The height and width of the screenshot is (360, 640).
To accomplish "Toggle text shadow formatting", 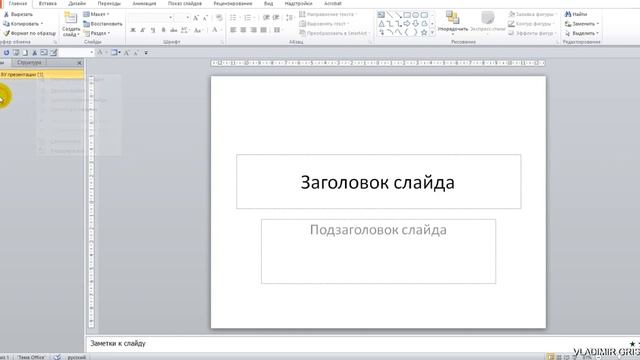I will [163, 30].
